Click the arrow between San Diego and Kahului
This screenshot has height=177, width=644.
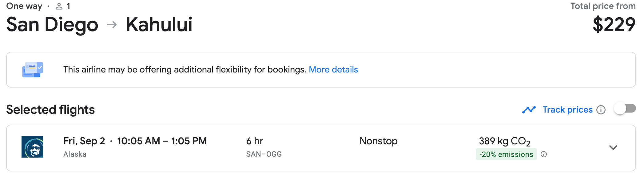(112, 24)
